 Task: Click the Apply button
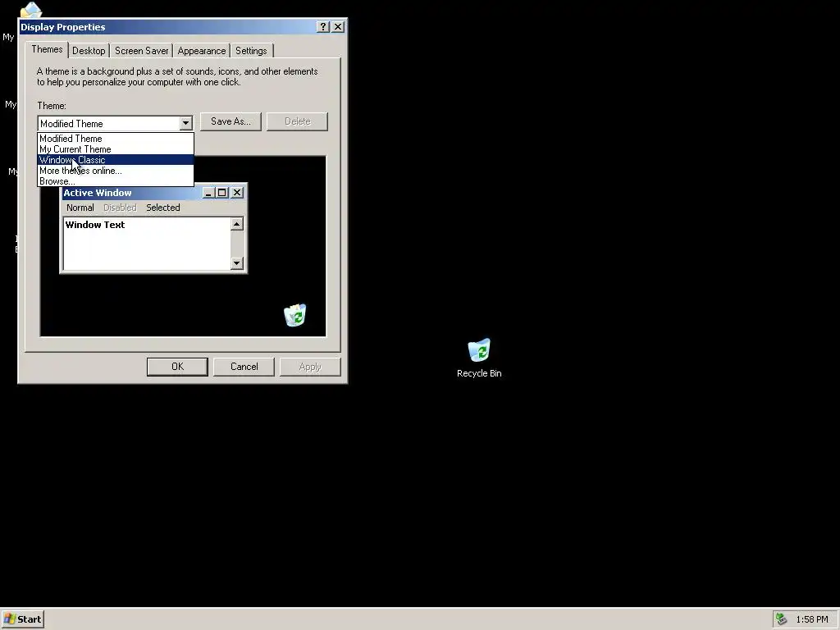pos(310,367)
